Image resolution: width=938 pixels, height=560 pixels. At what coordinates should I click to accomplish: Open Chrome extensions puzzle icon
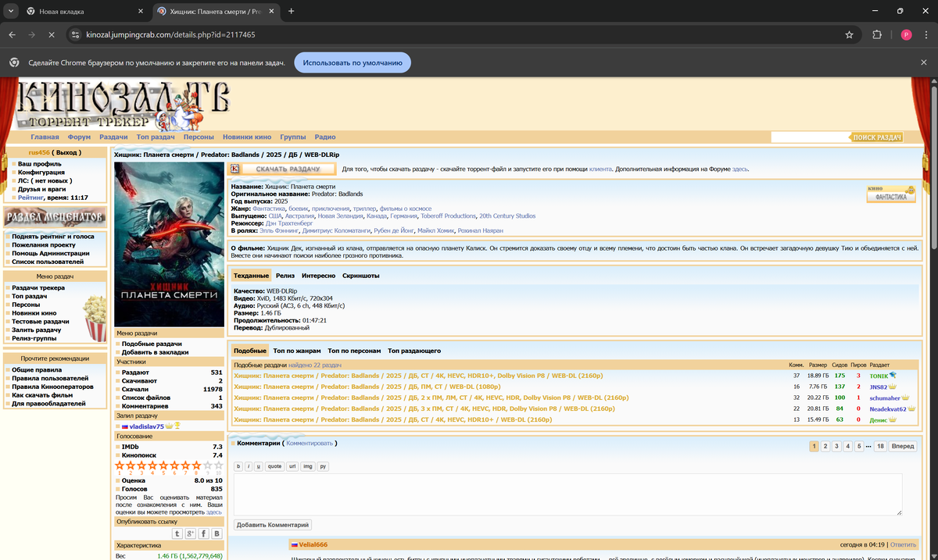[x=877, y=35]
